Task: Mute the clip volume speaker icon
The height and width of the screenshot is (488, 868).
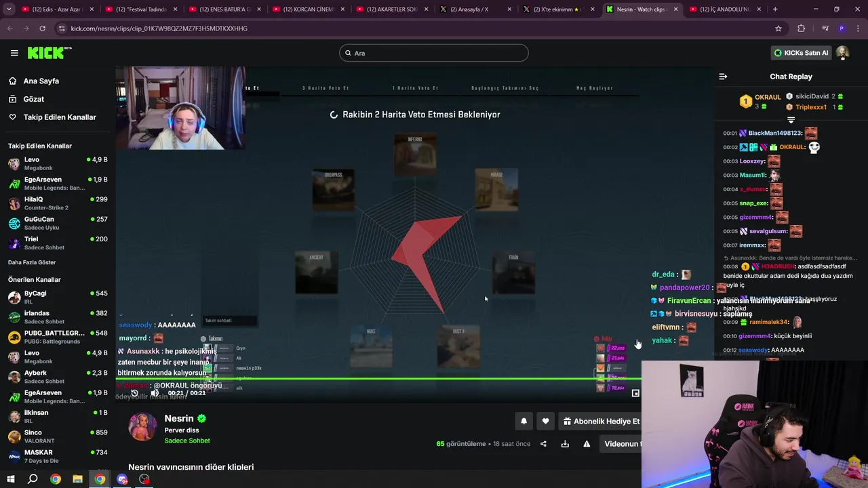Action: pyautogui.click(x=155, y=393)
